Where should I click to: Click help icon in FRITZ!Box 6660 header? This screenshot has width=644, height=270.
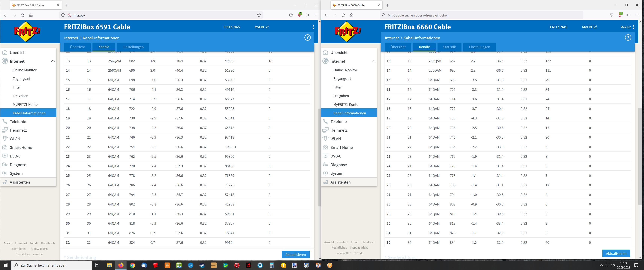628,37
